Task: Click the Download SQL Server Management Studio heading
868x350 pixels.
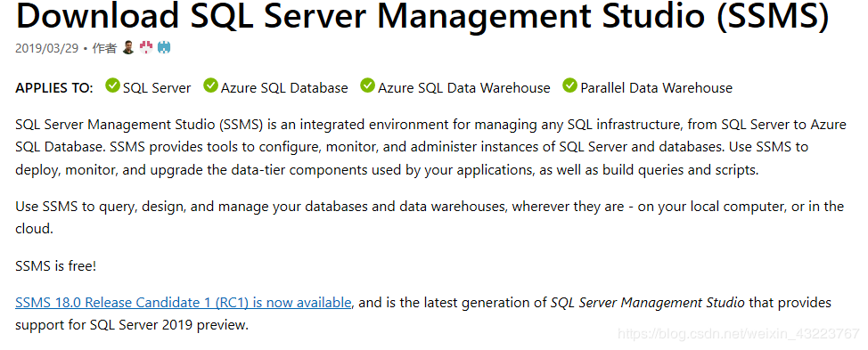Action: [422, 16]
